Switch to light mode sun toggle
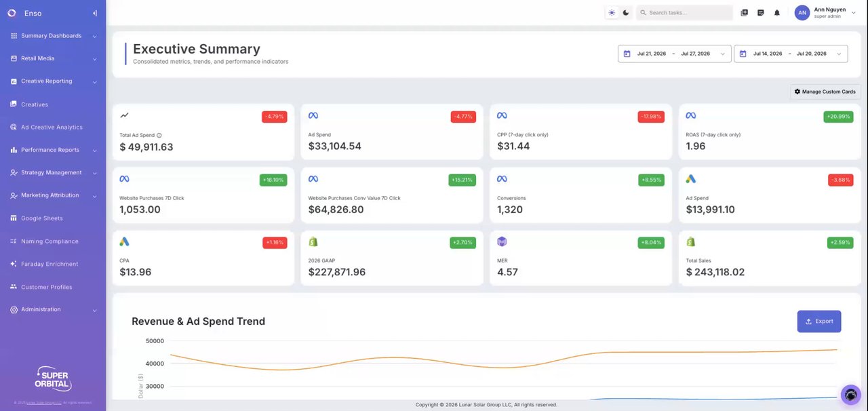The image size is (868, 411). click(x=612, y=13)
